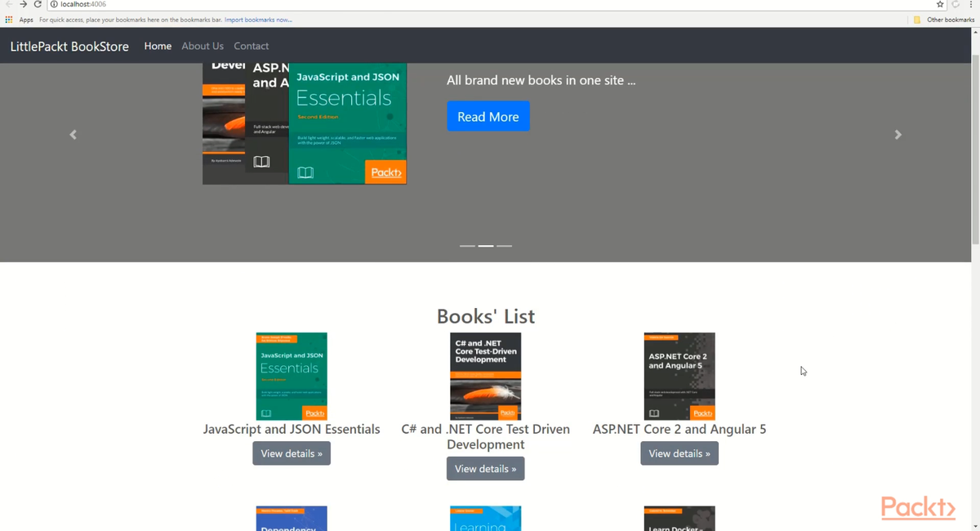Bookmark this page with the star icon
This screenshot has width=980, height=531.
(940, 4)
